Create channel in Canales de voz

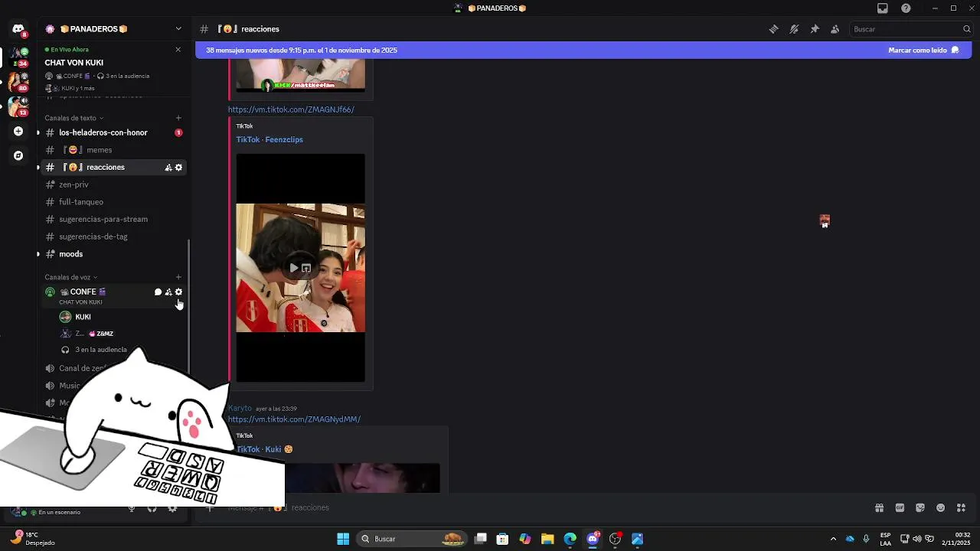178,277
